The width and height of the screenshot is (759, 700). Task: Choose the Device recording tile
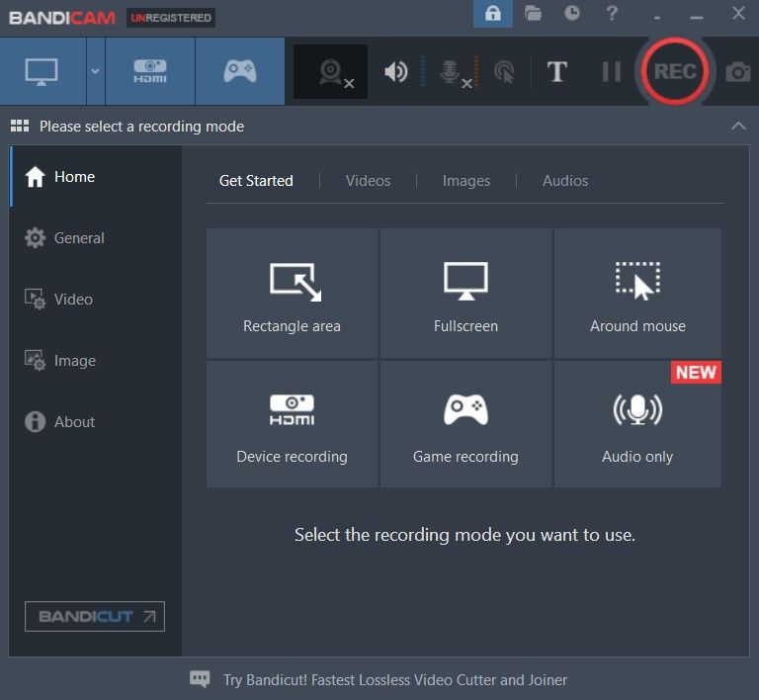[x=292, y=424]
